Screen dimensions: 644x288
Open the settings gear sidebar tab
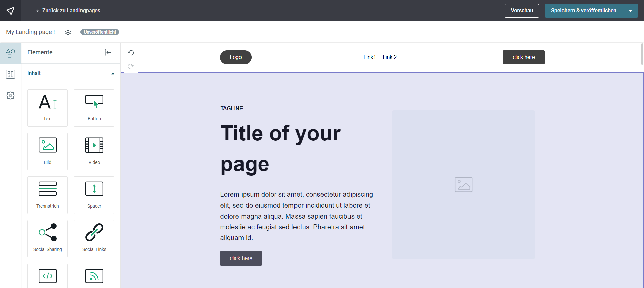pos(10,95)
